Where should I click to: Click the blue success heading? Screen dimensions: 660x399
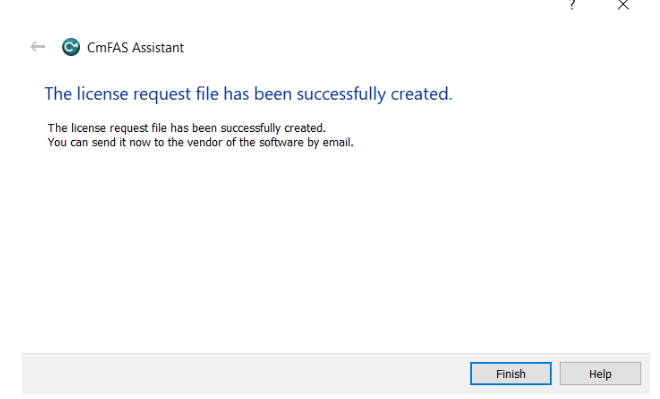[x=248, y=94]
